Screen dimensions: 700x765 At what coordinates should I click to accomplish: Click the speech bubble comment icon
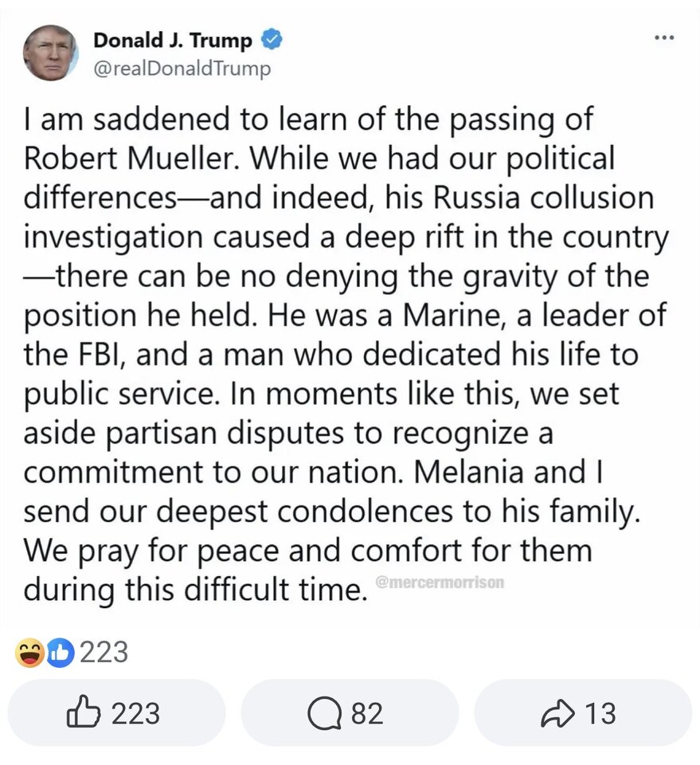click(x=326, y=713)
